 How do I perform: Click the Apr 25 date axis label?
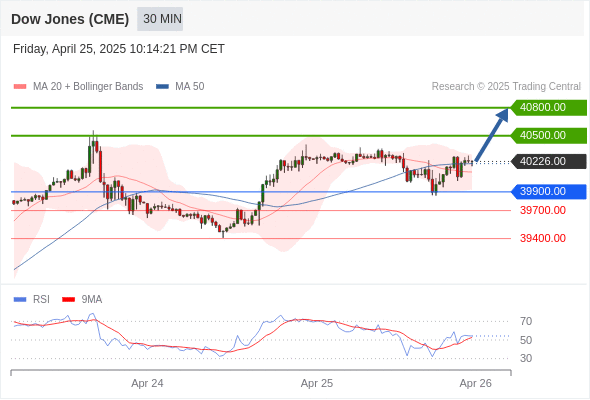[x=317, y=383]
